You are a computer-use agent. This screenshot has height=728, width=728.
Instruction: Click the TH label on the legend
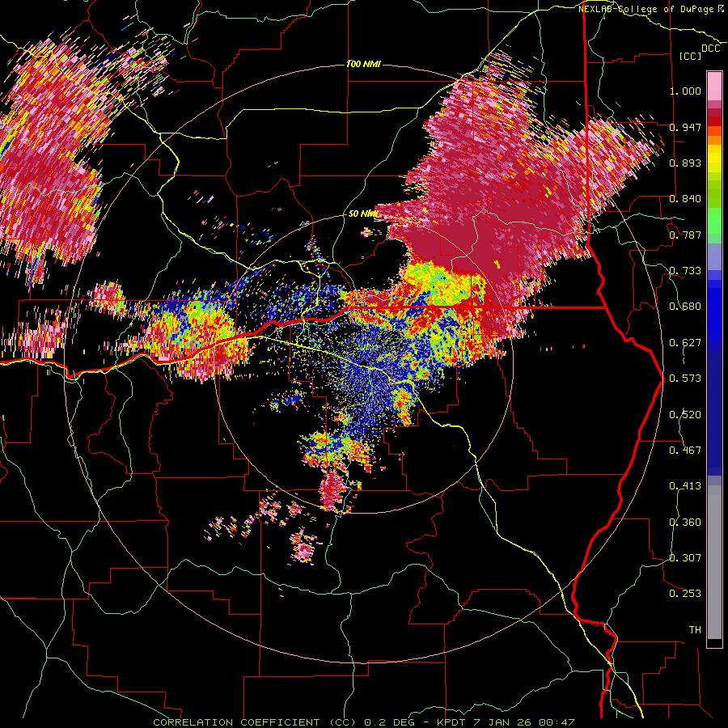tap(695, 630)
